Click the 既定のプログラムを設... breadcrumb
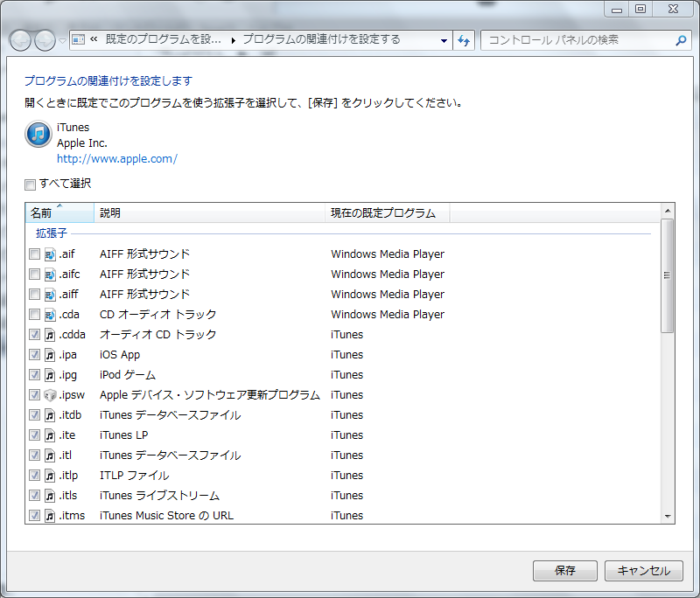 164,39
